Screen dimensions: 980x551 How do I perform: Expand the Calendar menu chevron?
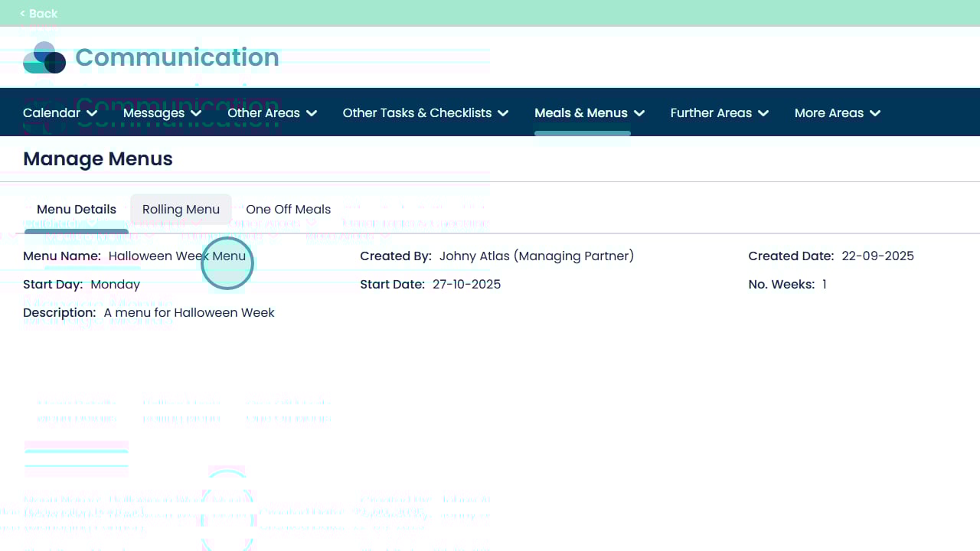click(x=92, y=113)
